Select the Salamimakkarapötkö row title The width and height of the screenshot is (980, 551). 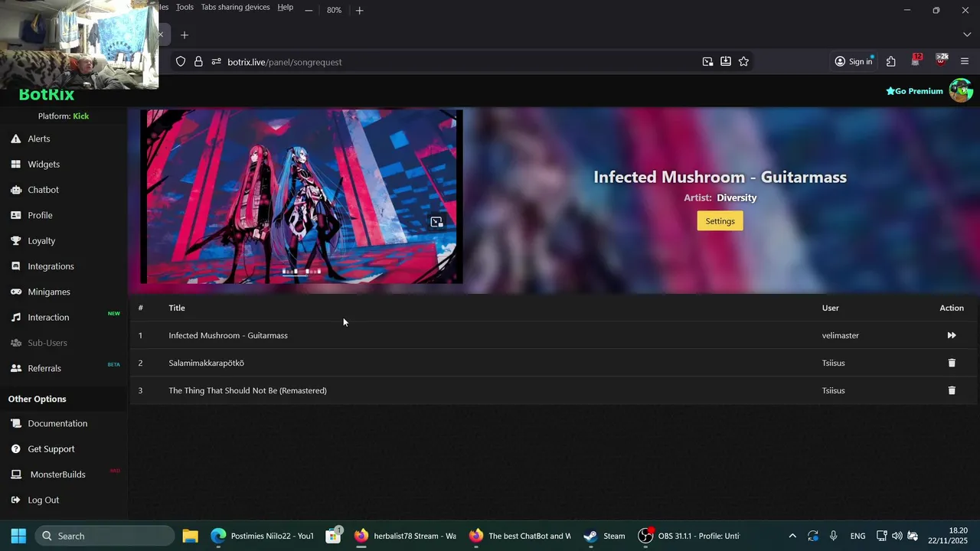coord(206,363)
